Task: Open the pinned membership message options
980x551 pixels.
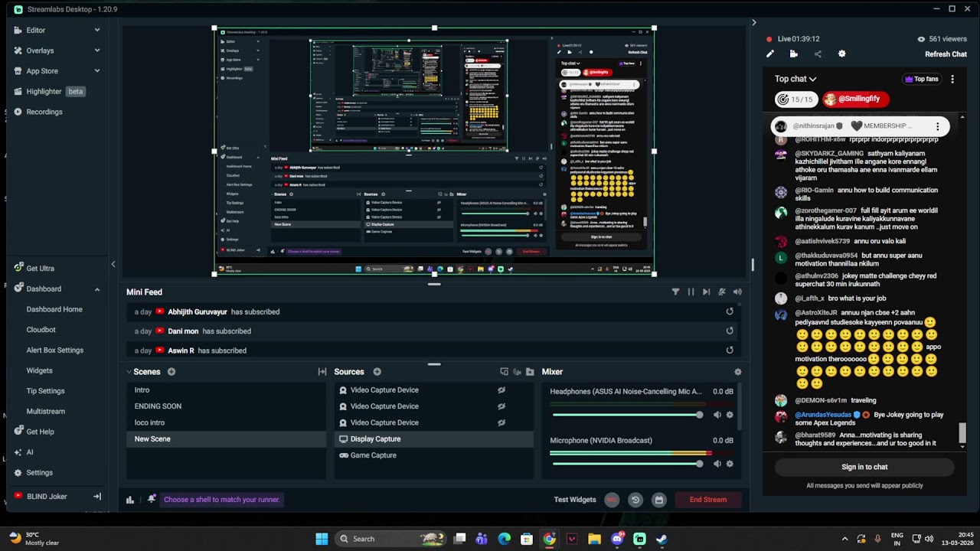Action: pyautogui.click(x=937, y=126)
